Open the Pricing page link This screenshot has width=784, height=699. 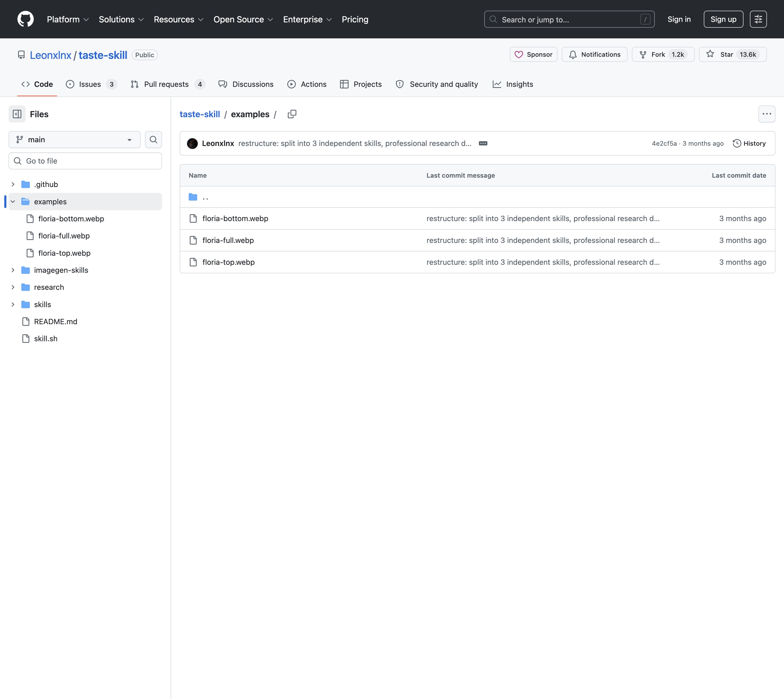coord(355,20)
